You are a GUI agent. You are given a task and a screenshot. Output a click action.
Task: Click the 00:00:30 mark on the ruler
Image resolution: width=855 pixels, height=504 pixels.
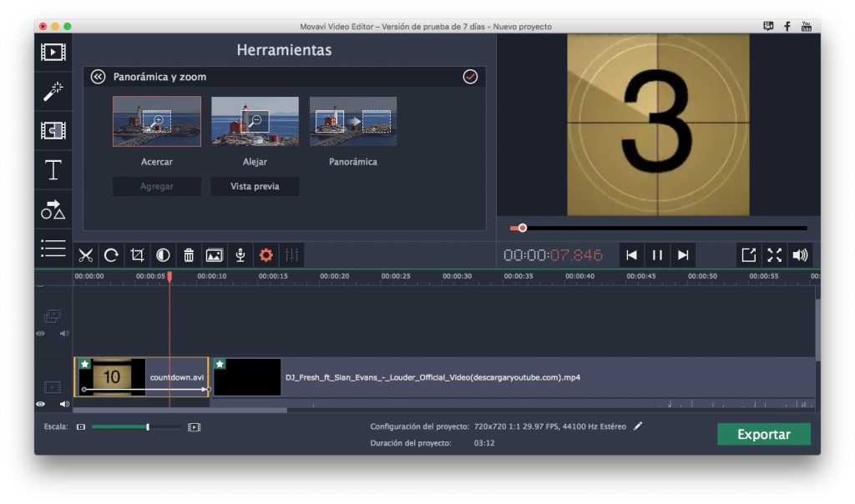click(x=457, y=276)
